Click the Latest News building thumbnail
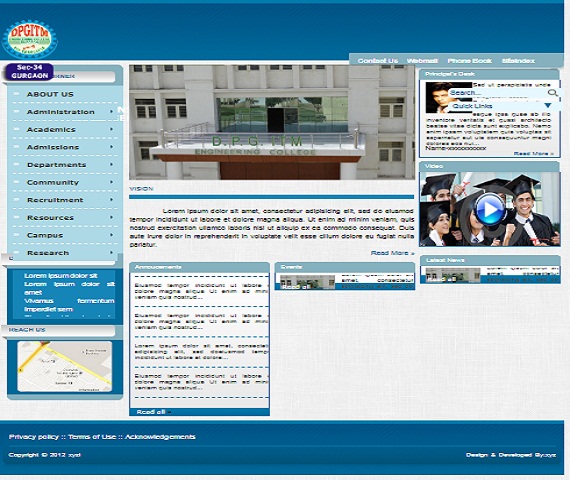 point(453,275)
